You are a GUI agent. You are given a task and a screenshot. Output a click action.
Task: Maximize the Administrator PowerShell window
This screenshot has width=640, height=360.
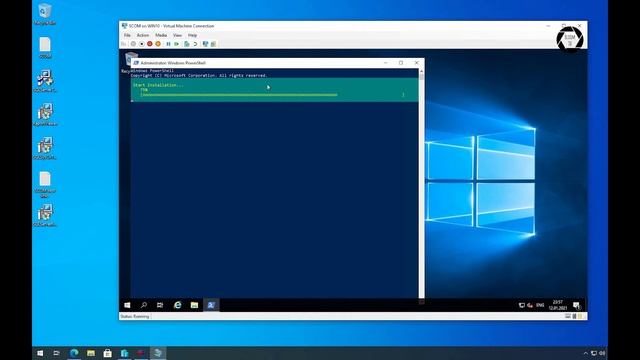tap(401, 63)
